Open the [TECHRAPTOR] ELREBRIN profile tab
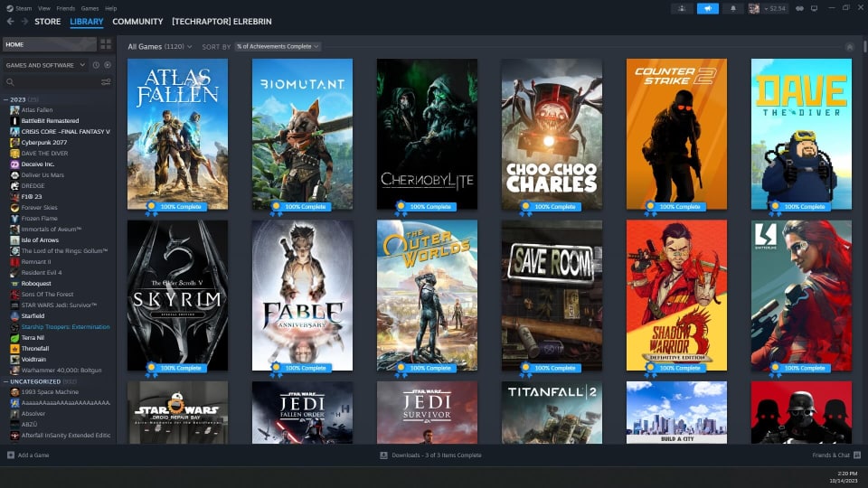 (222, 22)
